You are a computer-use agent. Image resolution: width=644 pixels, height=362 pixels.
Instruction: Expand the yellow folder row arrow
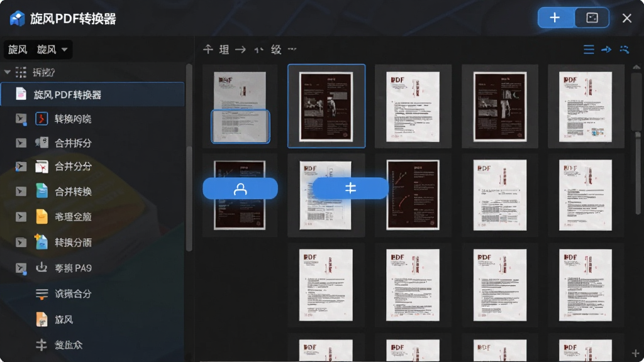coord(21,217)
